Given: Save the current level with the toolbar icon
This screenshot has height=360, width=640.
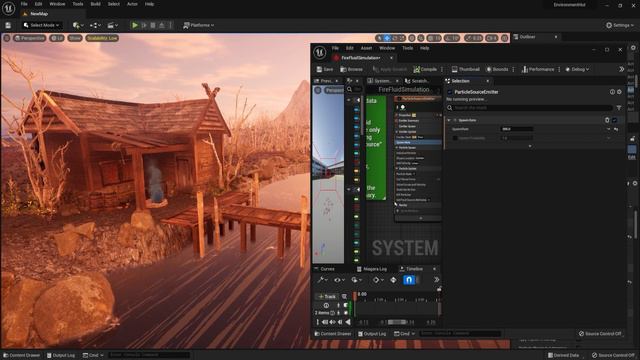Looking at the screenshot, I should coord(8,25).
